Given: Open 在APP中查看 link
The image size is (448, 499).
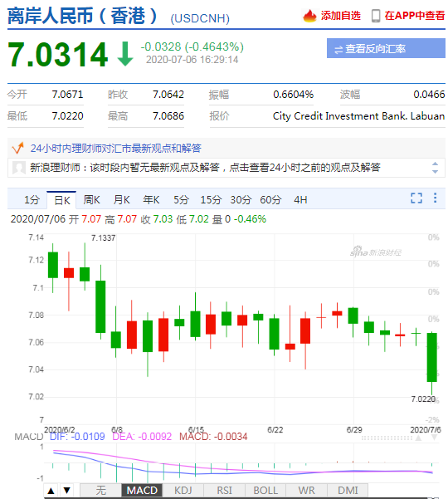Looking at the screenshot, I should tap(415, 16).
